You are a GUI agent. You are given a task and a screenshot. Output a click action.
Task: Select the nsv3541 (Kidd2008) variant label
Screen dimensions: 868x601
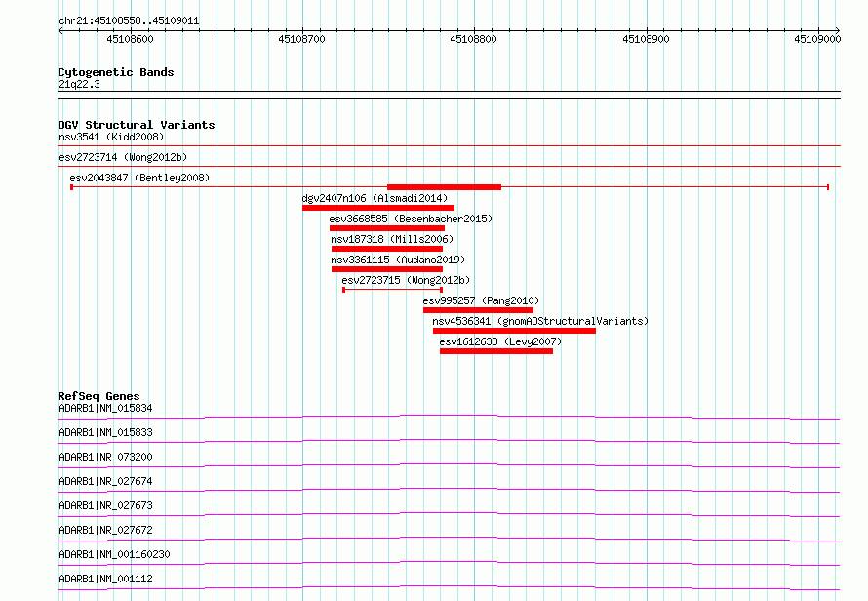(111, 137)
